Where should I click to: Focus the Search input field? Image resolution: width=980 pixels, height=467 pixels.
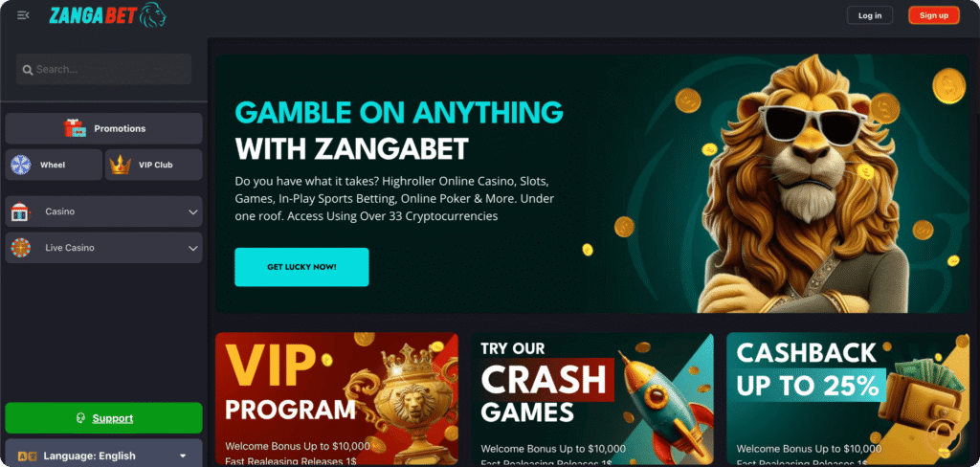[x=103, y=70]
